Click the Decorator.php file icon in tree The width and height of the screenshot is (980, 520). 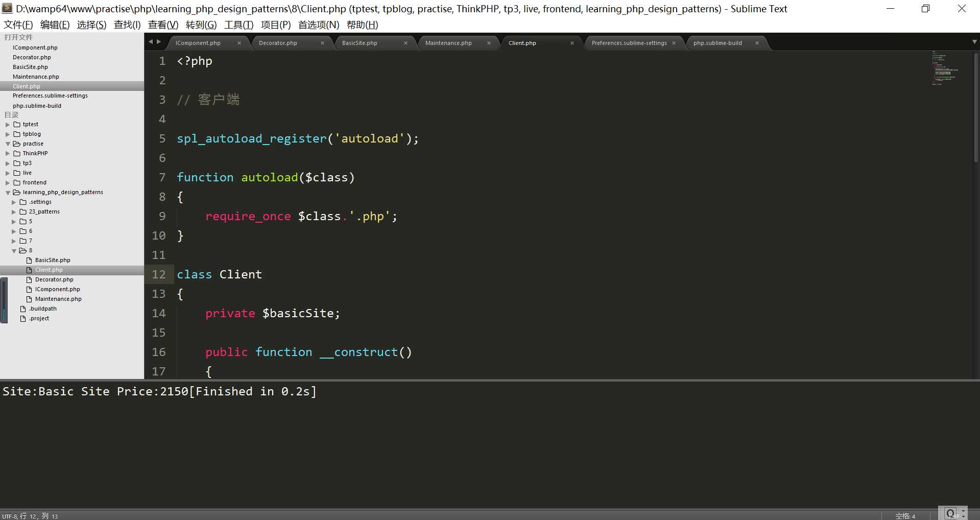pos(29,279)
